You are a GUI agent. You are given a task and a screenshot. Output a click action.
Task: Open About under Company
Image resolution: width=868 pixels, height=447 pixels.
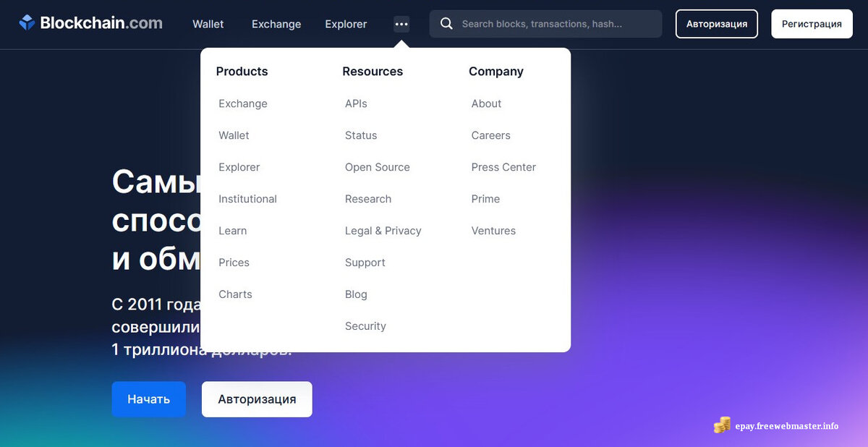tap(486, 103)
